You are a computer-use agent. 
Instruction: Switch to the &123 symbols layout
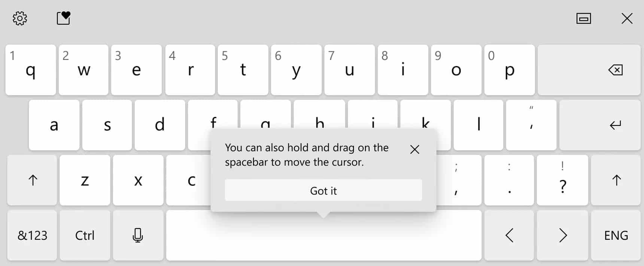pos(33,235)
